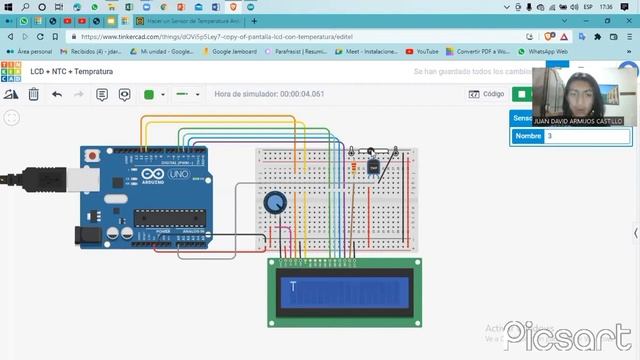Open the volume control in system tray
This screenshot has width=640, height=360.
[x=574, y=7]
